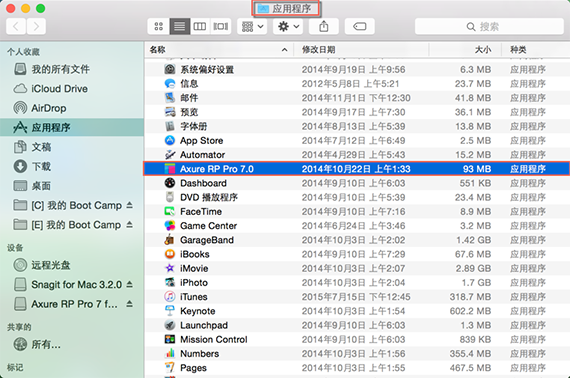Screen dimensions: 570x378
Task: Select the iTunes app icon
Action: tap(170, 297)
